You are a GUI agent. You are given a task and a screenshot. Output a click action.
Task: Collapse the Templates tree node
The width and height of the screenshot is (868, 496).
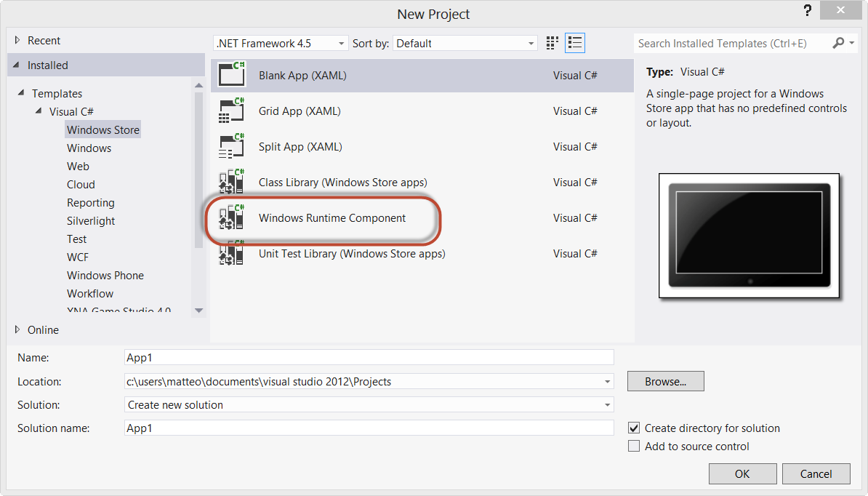click(21, 92)
